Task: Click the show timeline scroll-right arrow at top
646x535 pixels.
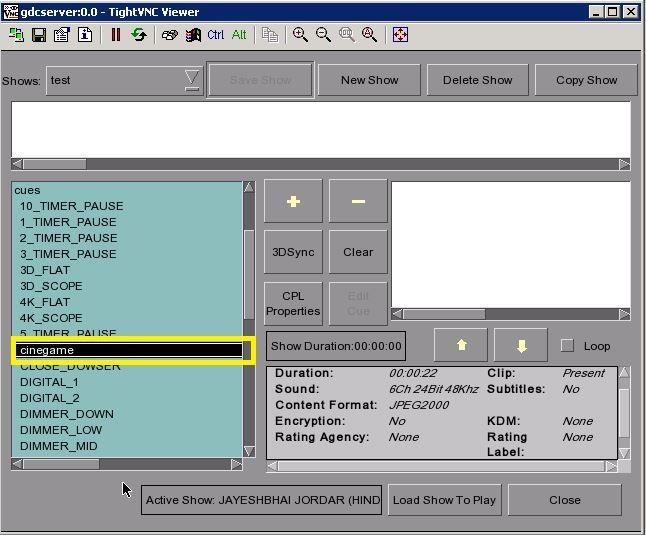Action: tap(625, 164)
